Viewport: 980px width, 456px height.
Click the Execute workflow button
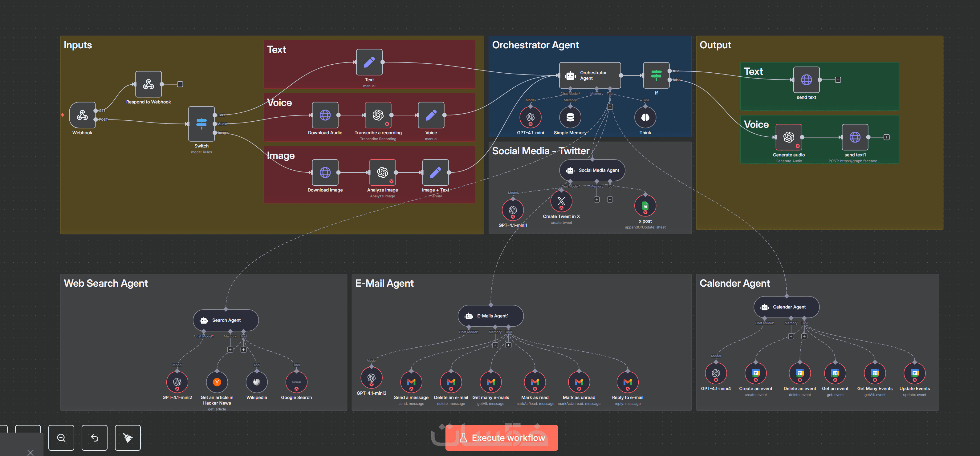(x=502, y=438)
